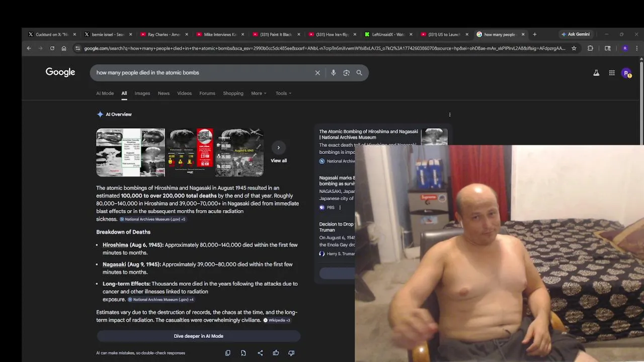This screenshot has height=362, width=644.
Task: Export the AI Overview with the document icon
Action: pyautogui.click(x=244, y=353)
